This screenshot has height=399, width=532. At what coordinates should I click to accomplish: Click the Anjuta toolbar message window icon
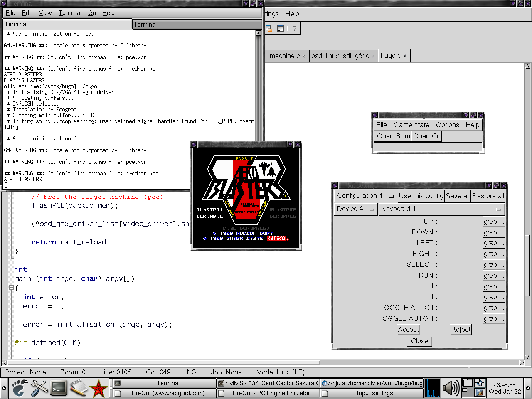pos(281,28)
